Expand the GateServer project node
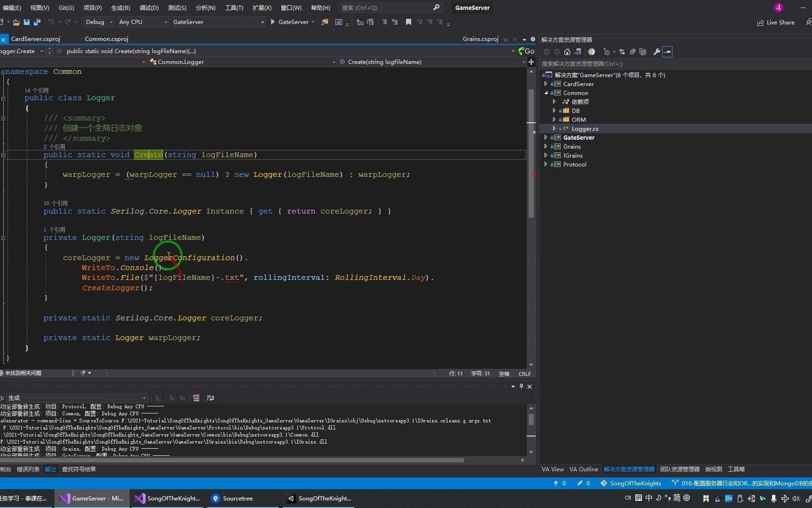 point(546,137)
